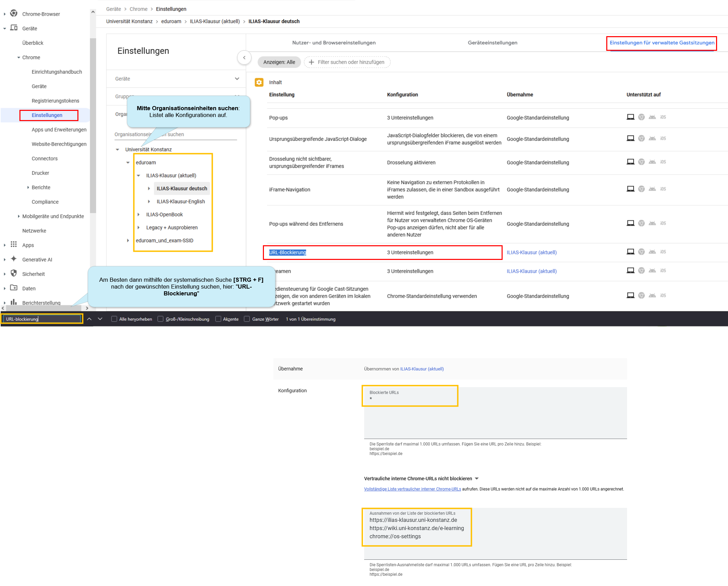
Task: Go to previous find match arrow
Action: click(x=89, y=319)
